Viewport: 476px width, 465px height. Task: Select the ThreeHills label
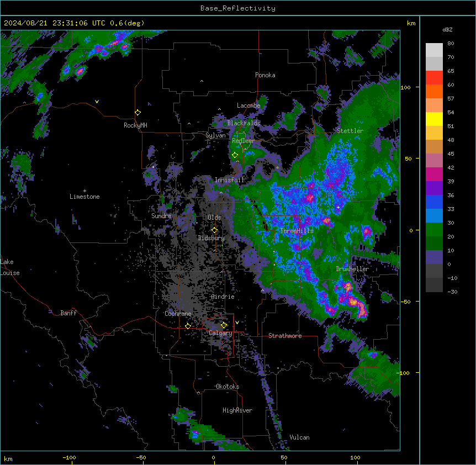(297, 231)
